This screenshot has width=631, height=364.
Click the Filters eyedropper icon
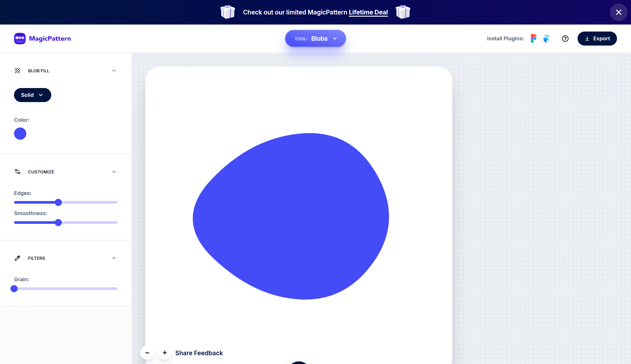tap(18, 258)
